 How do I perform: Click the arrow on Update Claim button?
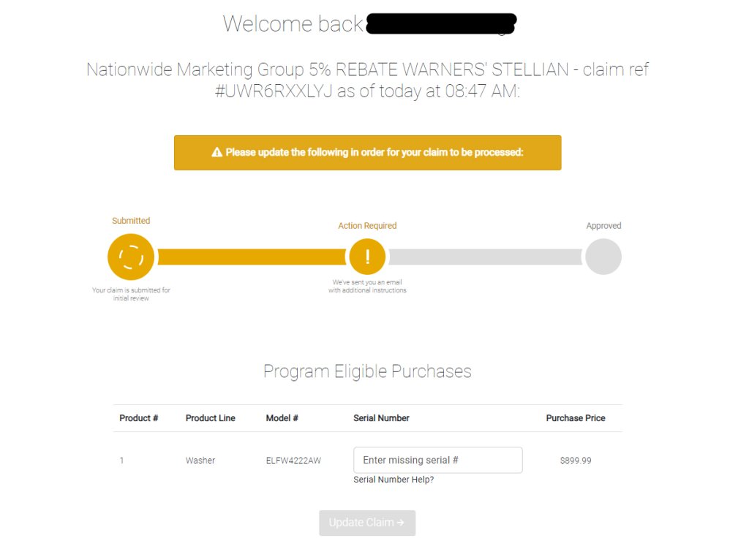[400, 523]
